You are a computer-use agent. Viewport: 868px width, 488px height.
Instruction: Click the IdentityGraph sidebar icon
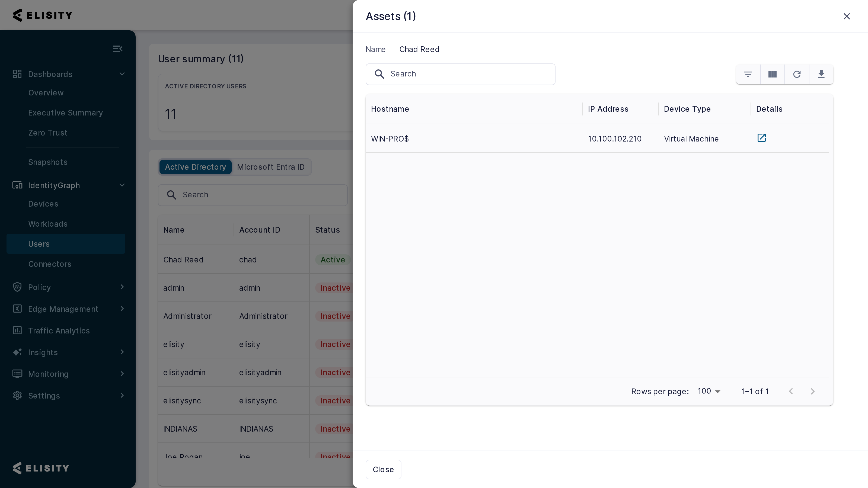click(x=17, y=185)
